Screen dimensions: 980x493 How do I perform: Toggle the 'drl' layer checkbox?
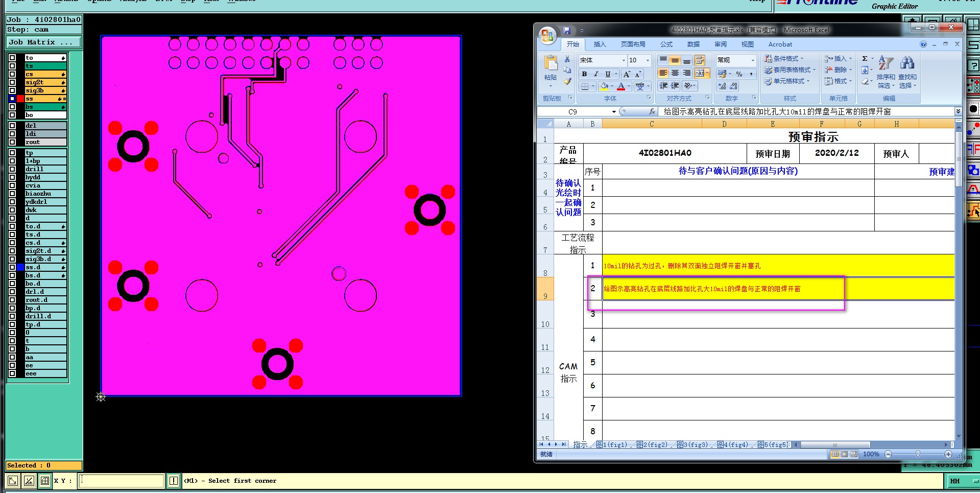pyautogui.click(x=12, y=126)
